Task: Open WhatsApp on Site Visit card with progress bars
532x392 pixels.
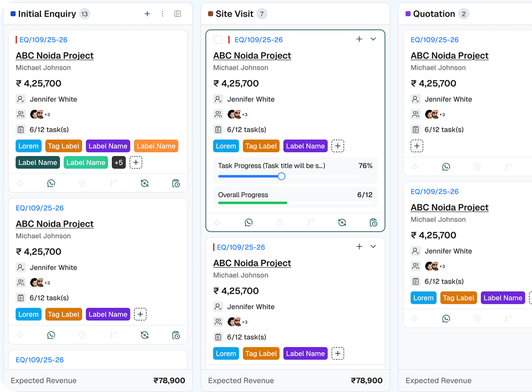Action: [x=249, y=222]
